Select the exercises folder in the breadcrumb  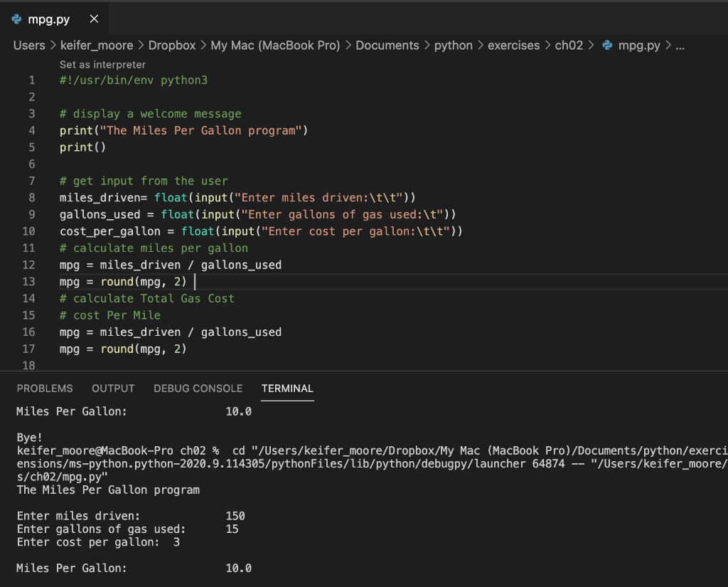[513, 46]
